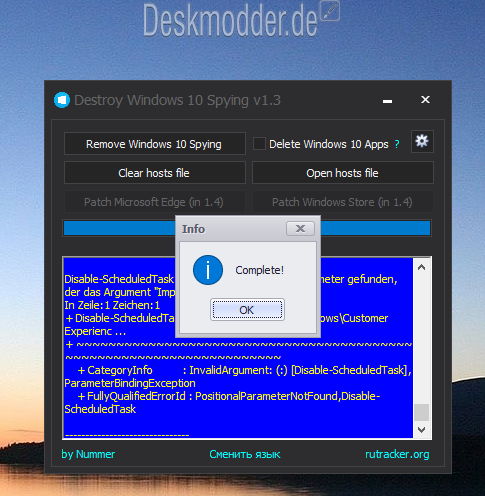Click Clear hosts file button
The height and width of the screenshot is (496, 485).
(155, 173)
